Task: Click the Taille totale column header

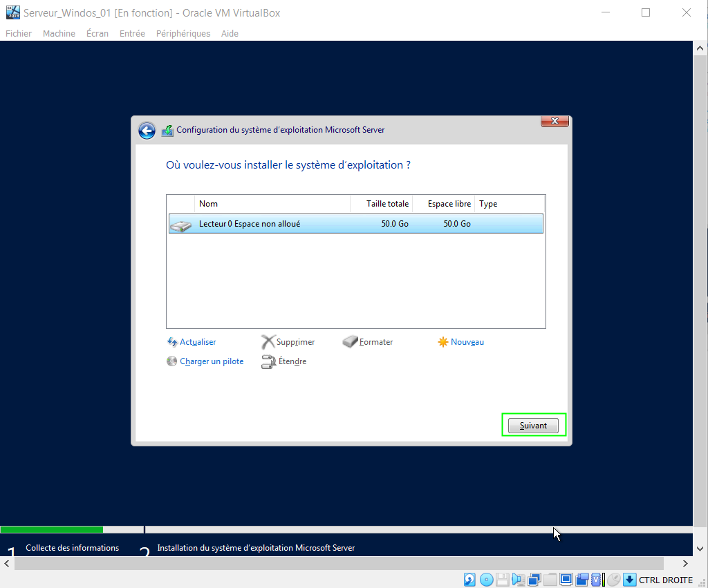Action: pyautogui.click(x=388, y=204)
